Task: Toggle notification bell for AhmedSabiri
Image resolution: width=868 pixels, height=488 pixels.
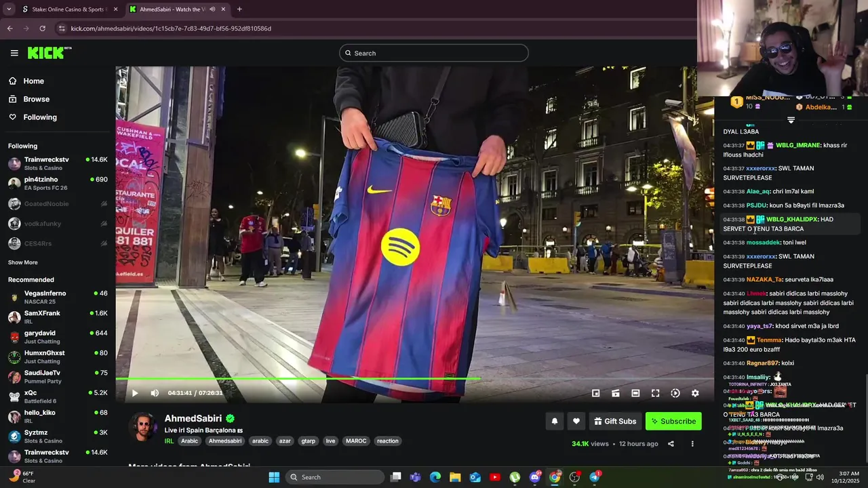Action: [554, 421]
